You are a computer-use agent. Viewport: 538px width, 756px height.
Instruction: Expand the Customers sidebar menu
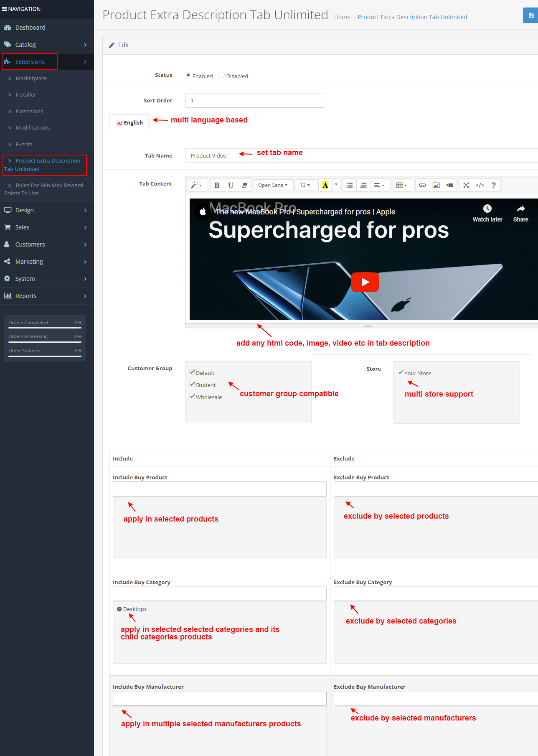pos(47,244)
